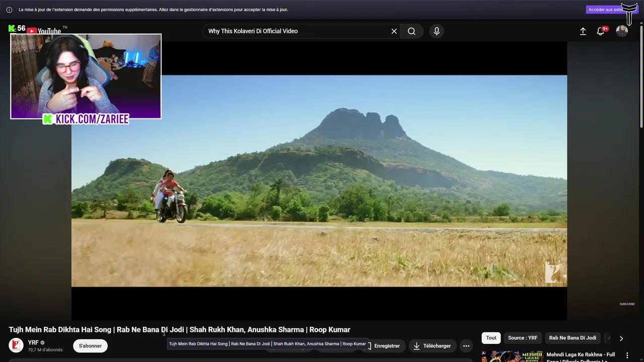Open Mehndi Laga Ke Rakhna video thumbnail
Screen dimensions: 644x362
(512, 356)
